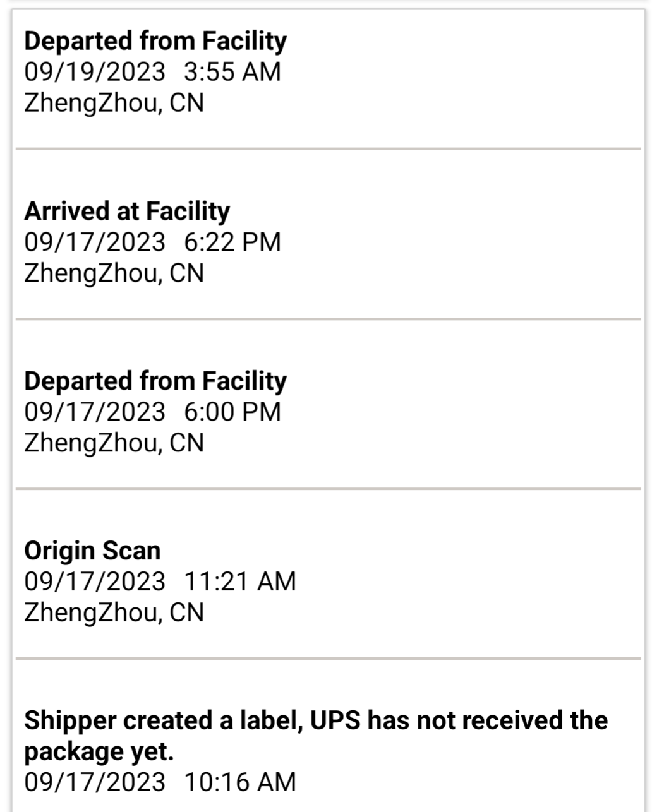Click the divider below Origin Scan entry
652x812 pixels.
(329, 659)
